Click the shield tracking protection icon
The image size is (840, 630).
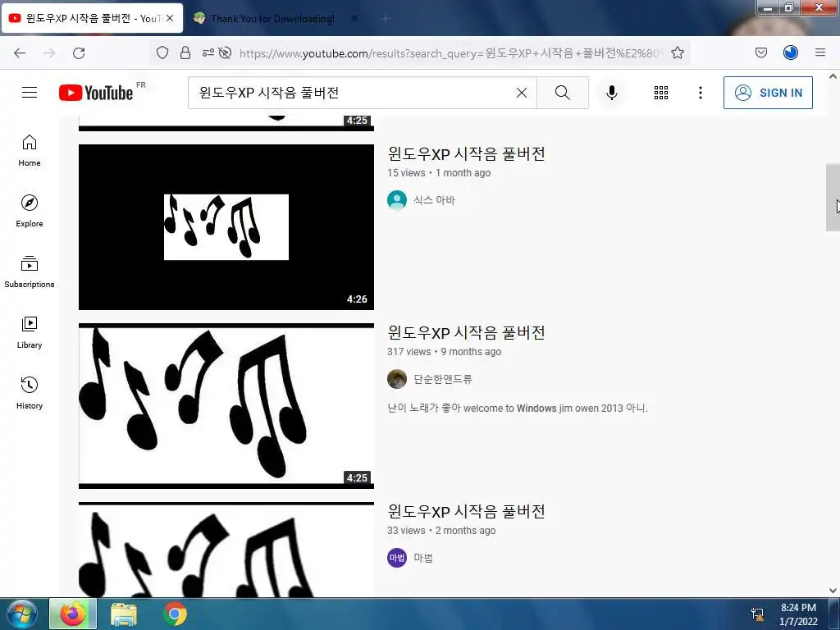click(162, 52)
